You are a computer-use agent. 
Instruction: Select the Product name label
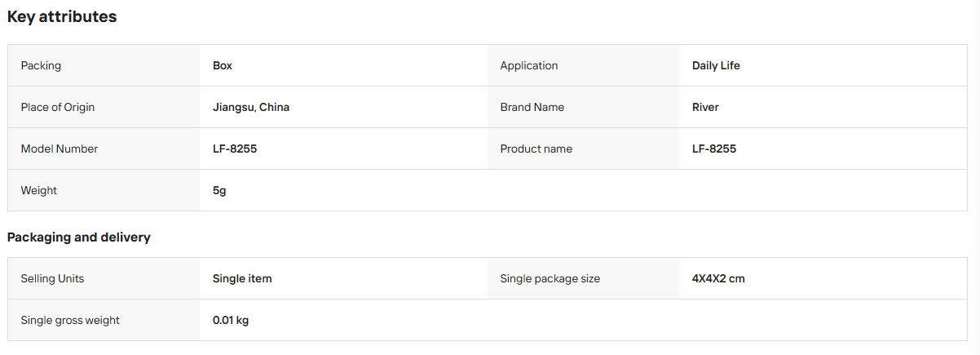click(x=536, y=149)
